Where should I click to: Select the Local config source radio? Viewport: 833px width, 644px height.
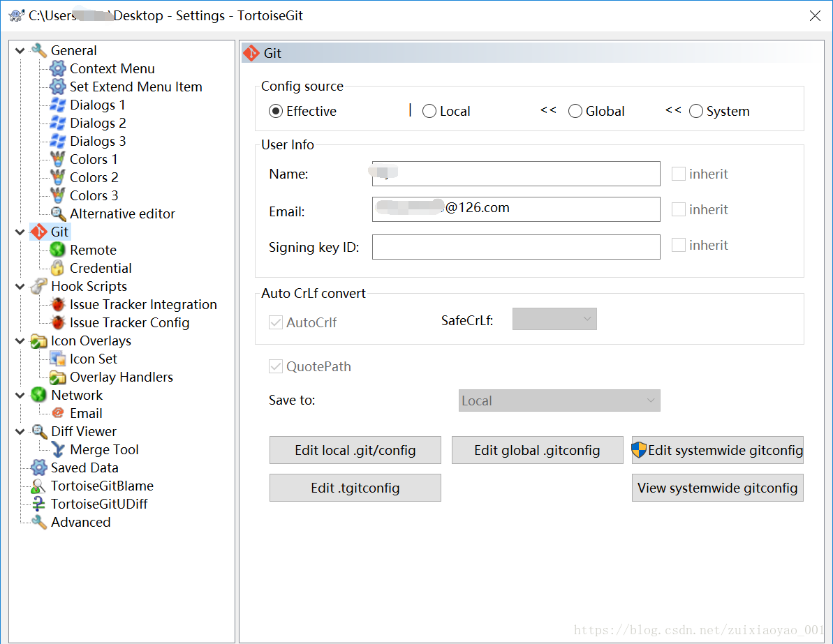[x=429, y=111]
